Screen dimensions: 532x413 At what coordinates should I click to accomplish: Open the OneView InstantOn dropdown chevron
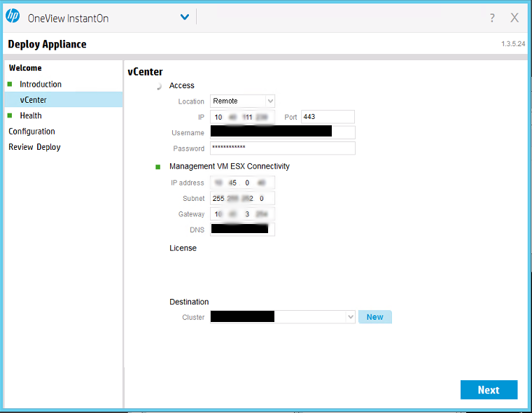pyautogui.click(x=185, y=17)
